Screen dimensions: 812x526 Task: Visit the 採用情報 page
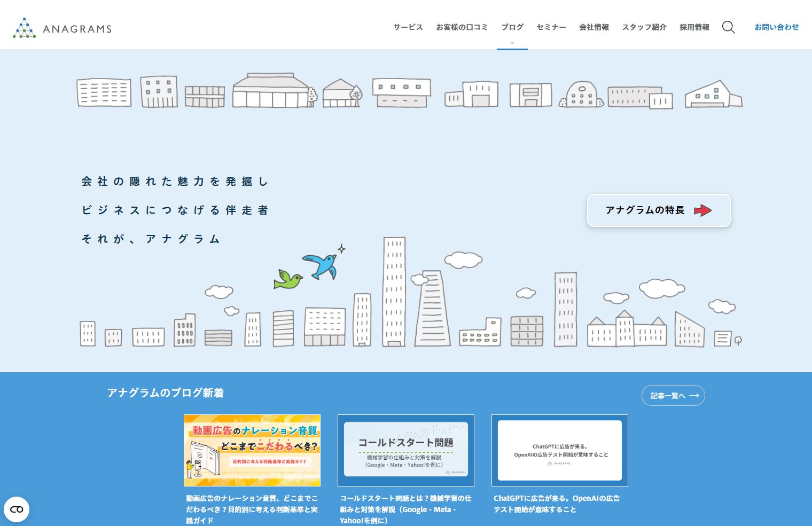point(694,27)
